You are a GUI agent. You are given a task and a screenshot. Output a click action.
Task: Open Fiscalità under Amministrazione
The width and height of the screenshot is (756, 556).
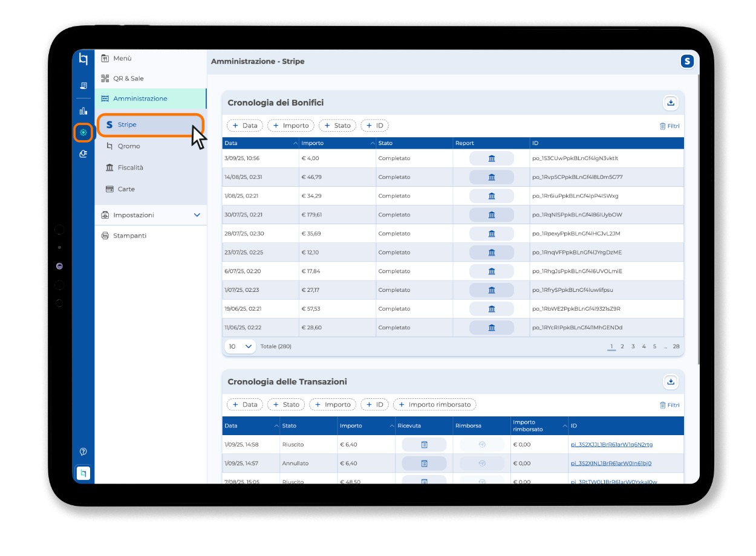151,168
